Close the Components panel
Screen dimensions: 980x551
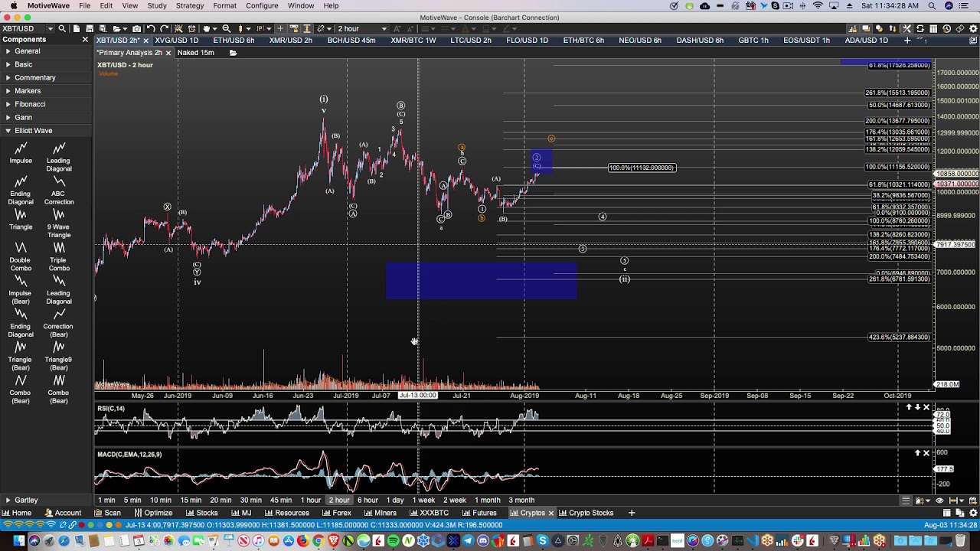[85, 40]
